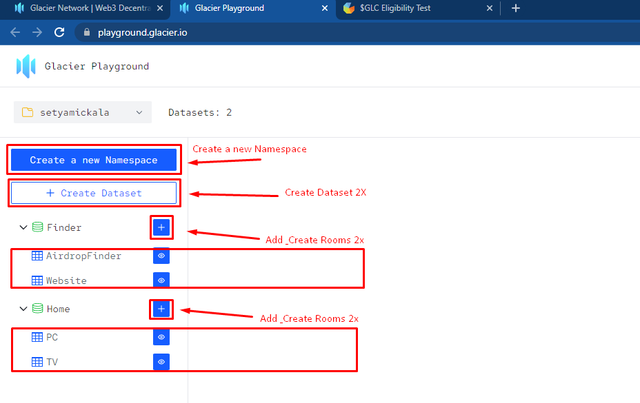Click the Create Dataset button
This screenshot has height=403, width=640.
[x=94, y=193]
